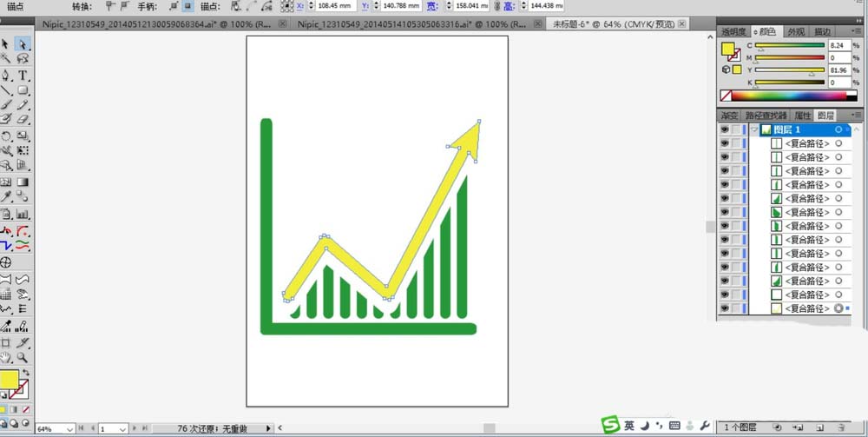Switch toolbox paint to Gradient mode
The width and height of the screenshot is (868, 437).
[14, 410]
